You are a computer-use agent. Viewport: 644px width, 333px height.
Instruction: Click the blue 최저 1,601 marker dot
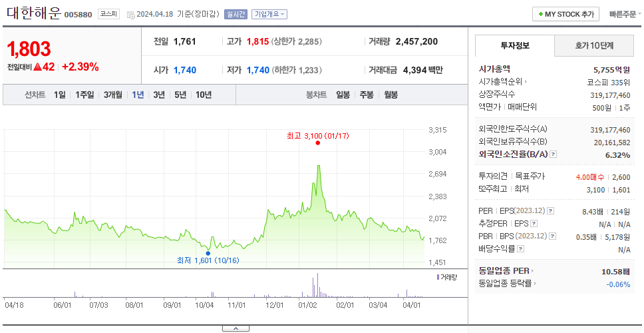[208, 253]
